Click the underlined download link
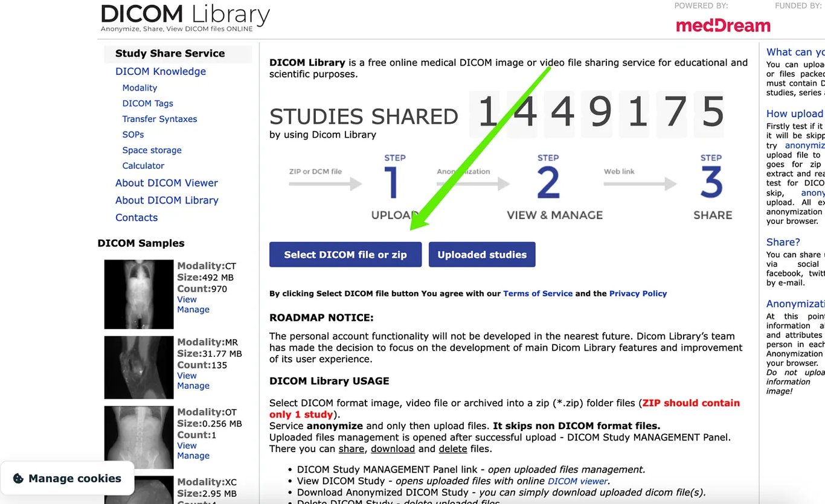This screenshot has width=825, height=504. click(x=393, y=449)
